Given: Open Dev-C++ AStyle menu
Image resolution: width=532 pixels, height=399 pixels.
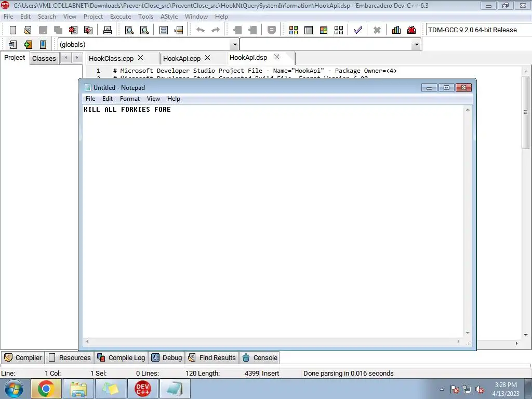Looking at the screenshot, I should pos(169,17).
